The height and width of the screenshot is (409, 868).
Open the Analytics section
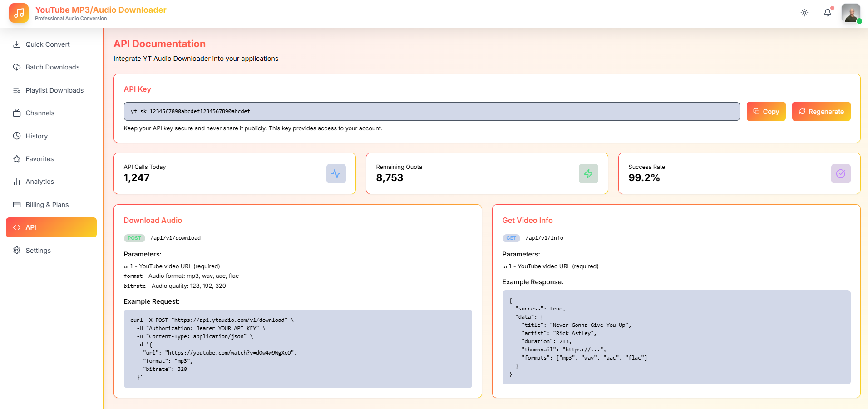pyautogui.click(x=39, y=182)
